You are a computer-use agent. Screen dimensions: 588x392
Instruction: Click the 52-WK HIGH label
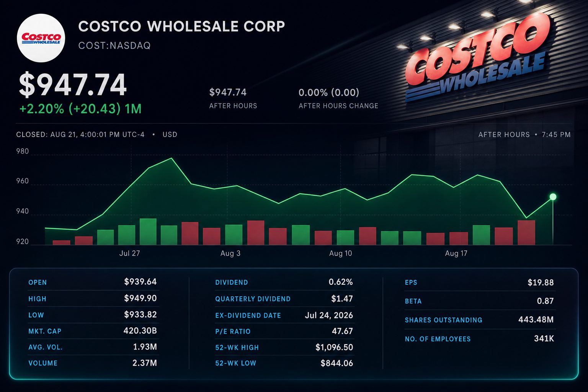point(237,348)
